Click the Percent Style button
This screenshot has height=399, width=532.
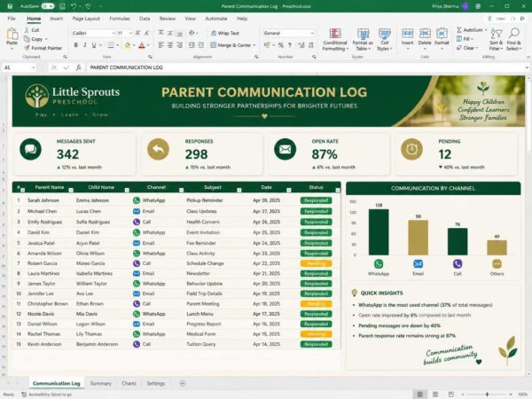[280, 45]
